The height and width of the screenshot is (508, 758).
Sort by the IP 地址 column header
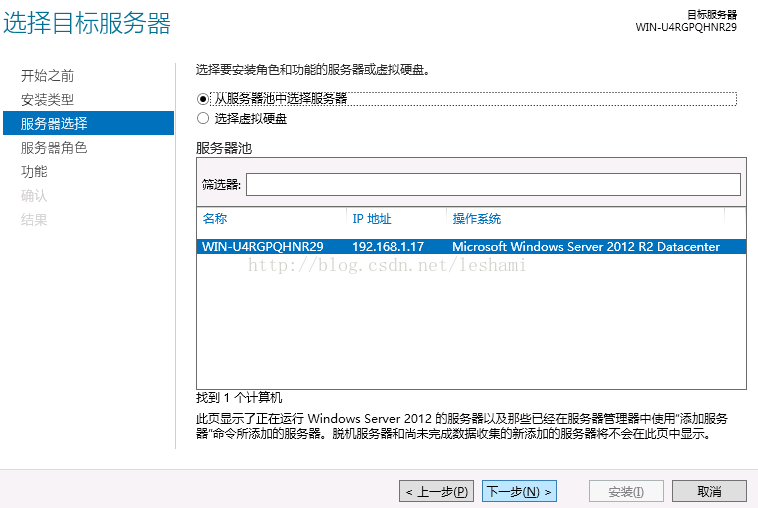coord(372,219)
